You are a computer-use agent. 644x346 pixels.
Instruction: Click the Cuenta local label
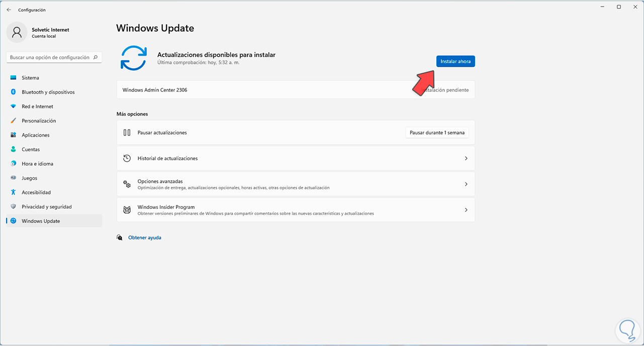pyautogui.click(x=44, y=36)
